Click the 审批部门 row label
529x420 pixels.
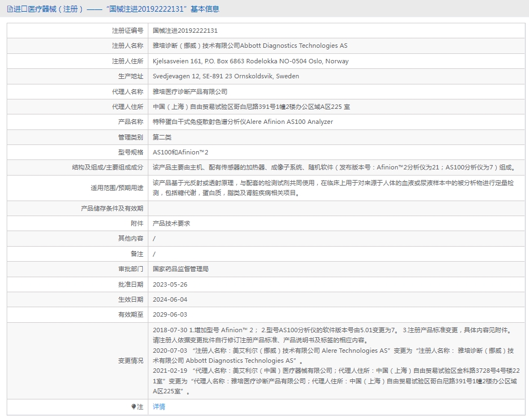131,269
